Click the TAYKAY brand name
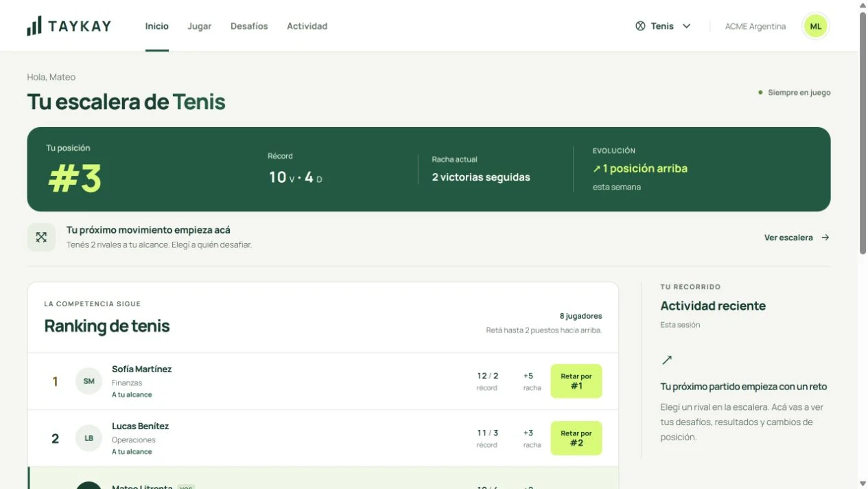Screen dimensions: 868x489 [80, 26]
